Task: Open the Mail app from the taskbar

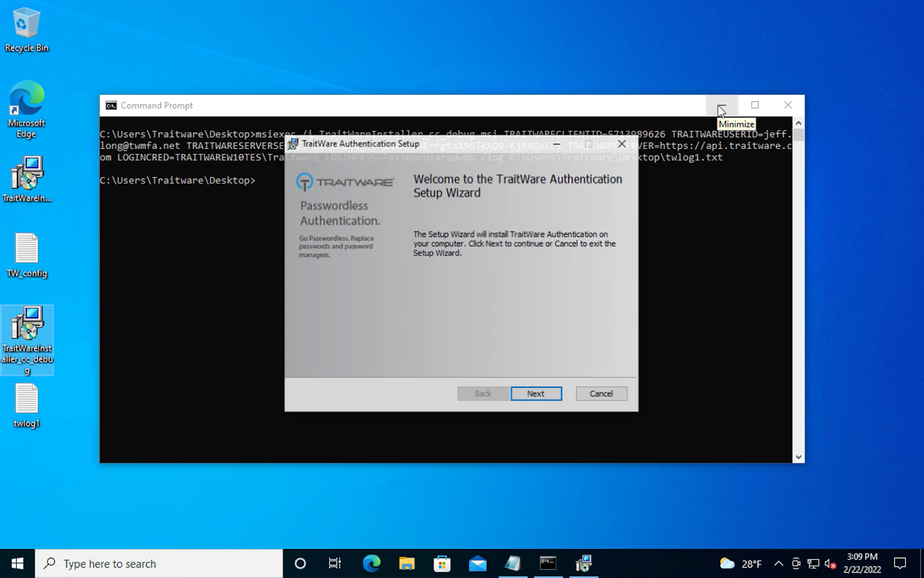Action: [478, 564]
